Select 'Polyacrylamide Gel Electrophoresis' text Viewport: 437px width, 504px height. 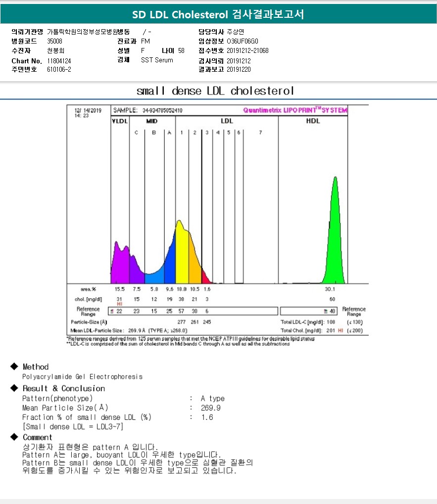[82, 377]
